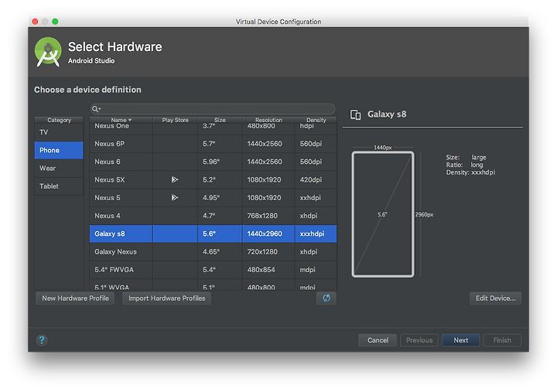Proceed with the Next button
Image resolution: width=557 pixels, height=392 pixels.
pos(461,340)
